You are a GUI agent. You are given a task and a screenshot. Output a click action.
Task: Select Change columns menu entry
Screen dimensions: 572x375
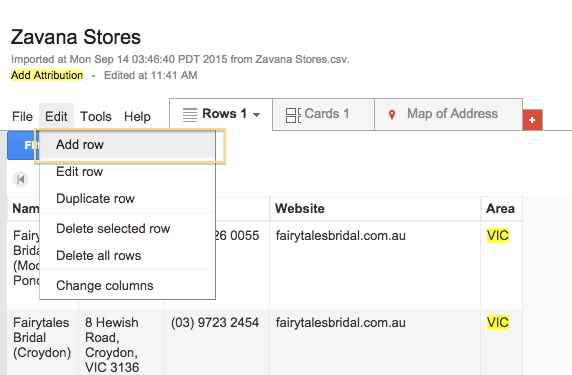127,286
